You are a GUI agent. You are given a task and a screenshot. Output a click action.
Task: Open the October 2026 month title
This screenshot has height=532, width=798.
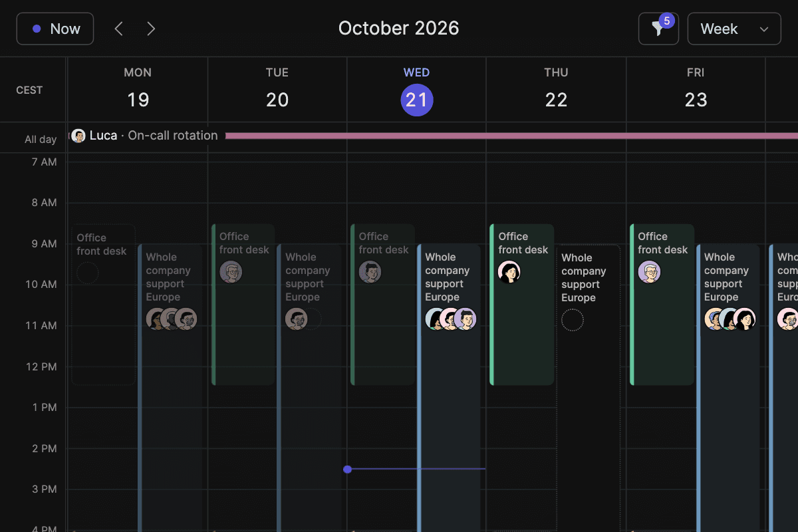click(x=399, y=28)
